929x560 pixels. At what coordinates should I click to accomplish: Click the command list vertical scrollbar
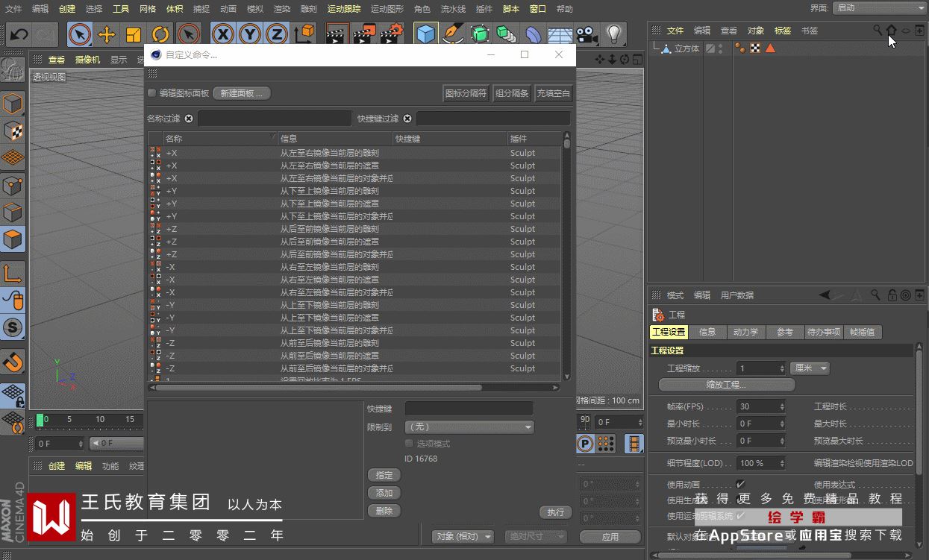click(567, 257)
